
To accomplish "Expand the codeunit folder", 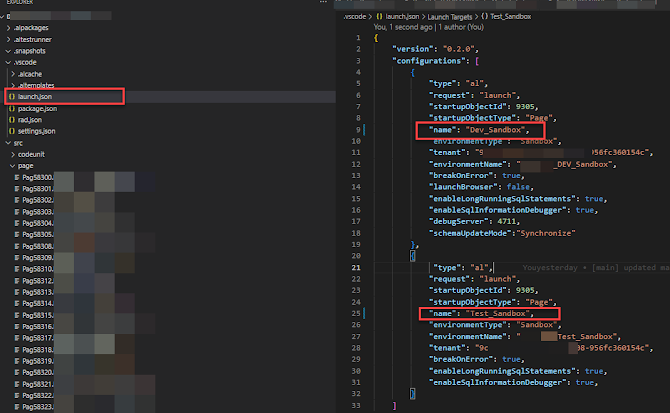I will pyautogui.click(x=14, y=154).
